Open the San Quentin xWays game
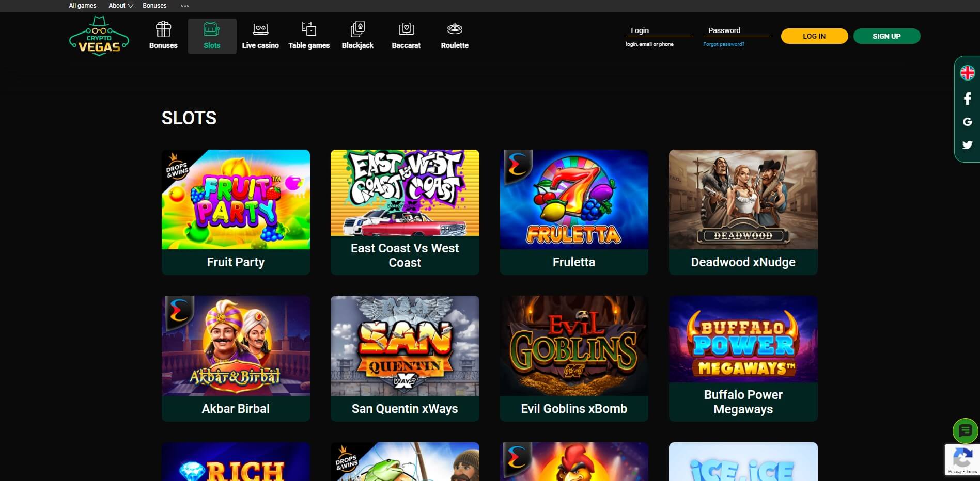The width and height of the screenshot is (980, 481). pyautogui.click(x=405, y=358)
